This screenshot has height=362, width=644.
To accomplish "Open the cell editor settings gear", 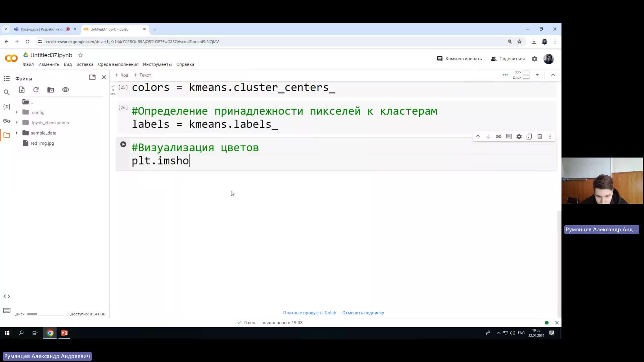I will point(519,137).
